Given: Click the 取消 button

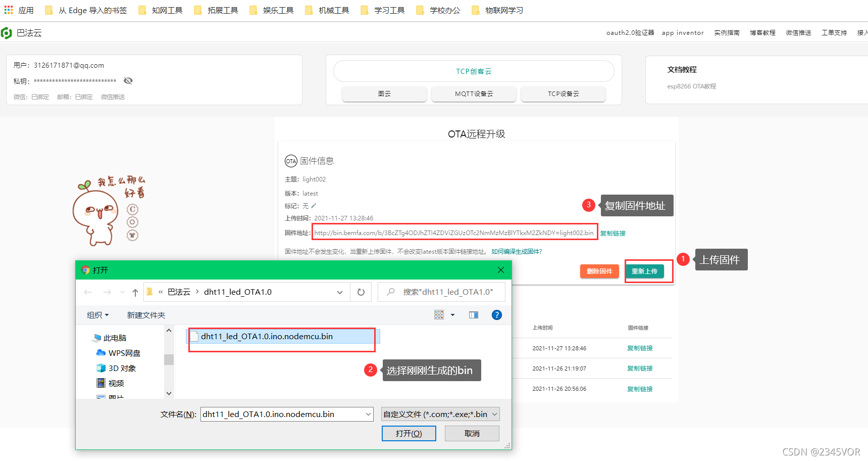Looking at the screenshot, I should pos(472,434).
